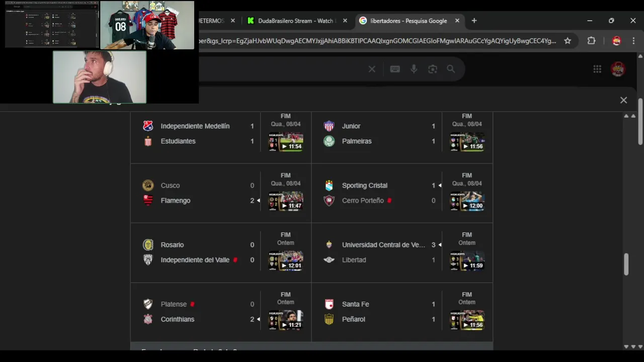Start voice search with the microphone icon
The width and height of the screenshot is (644, 362).
[414, 69]
